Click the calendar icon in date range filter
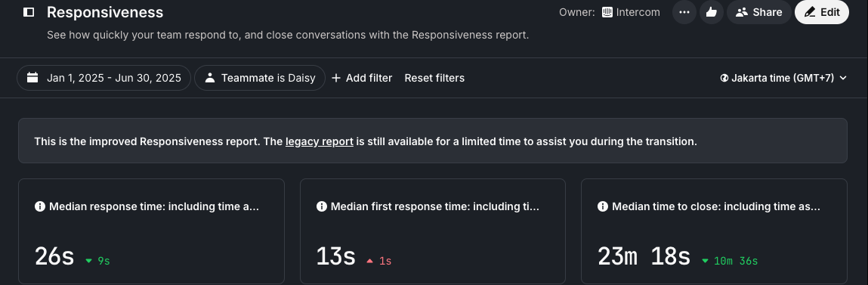Screen dimensions: 868x285 click(x=32, y=78)
